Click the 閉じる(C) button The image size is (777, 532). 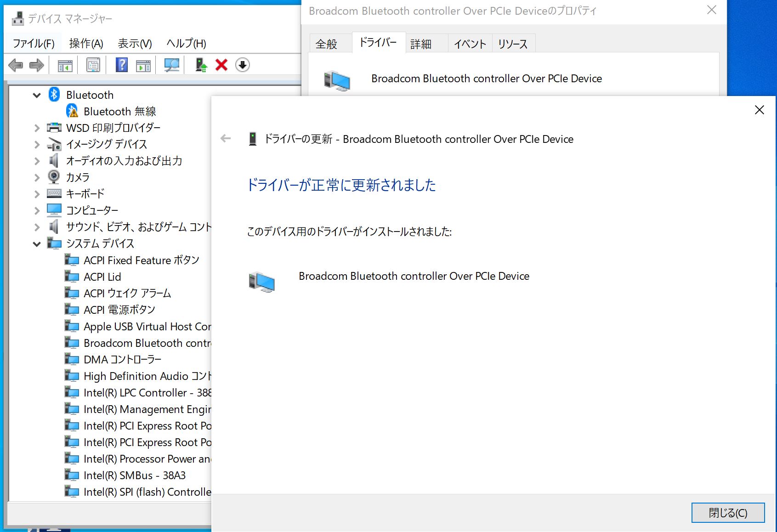[x=728, y=513]
